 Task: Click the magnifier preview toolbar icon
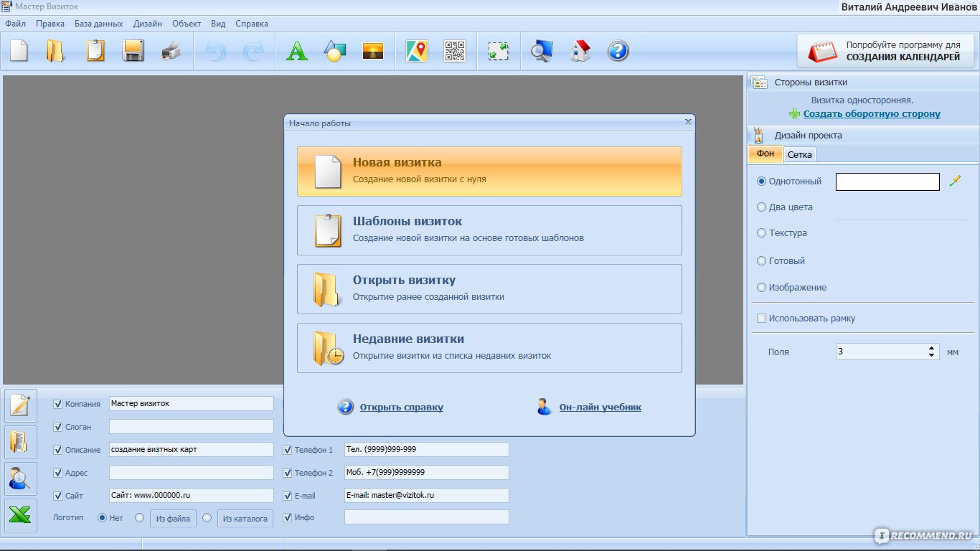click(x=542, y=51)
